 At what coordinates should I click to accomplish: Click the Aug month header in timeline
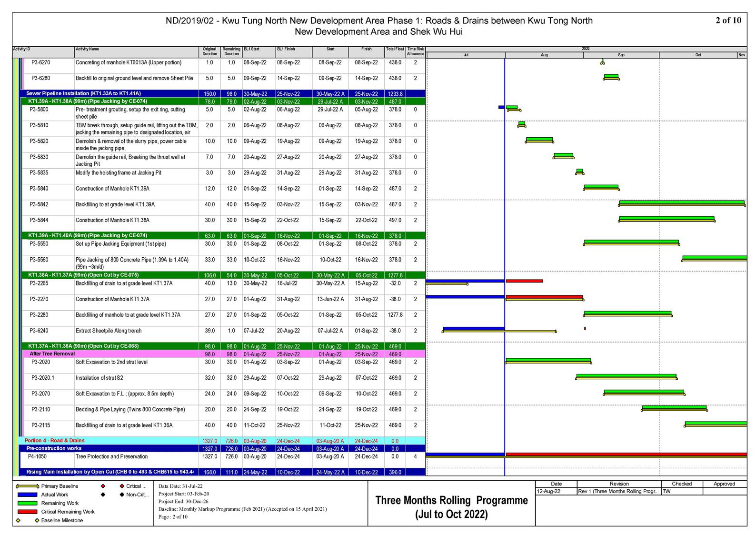(x=544, y=55)
